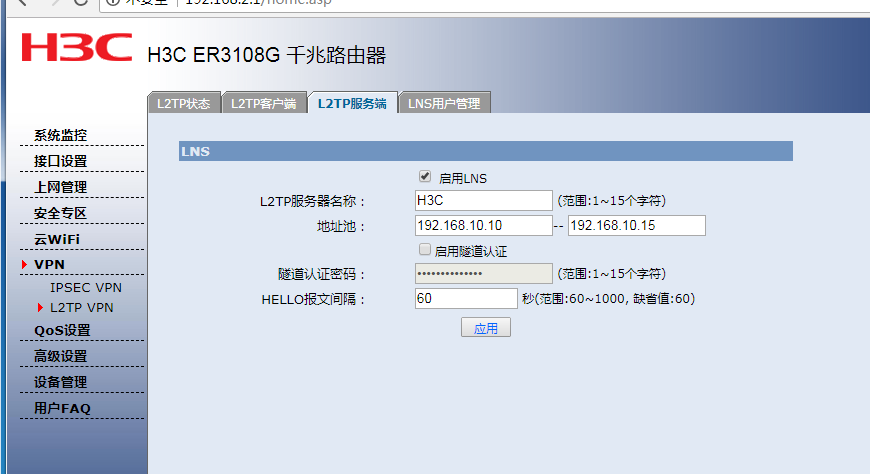
Task: Click the HELLO报文间隔 input field
Action: 466,299
